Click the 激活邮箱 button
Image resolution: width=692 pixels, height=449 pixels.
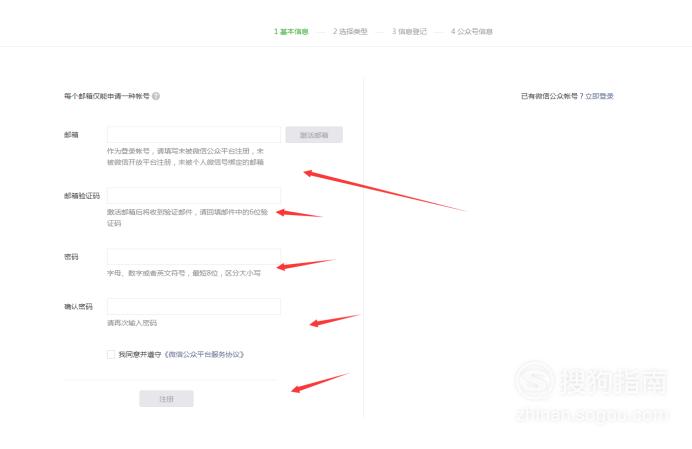click(314, 135)
